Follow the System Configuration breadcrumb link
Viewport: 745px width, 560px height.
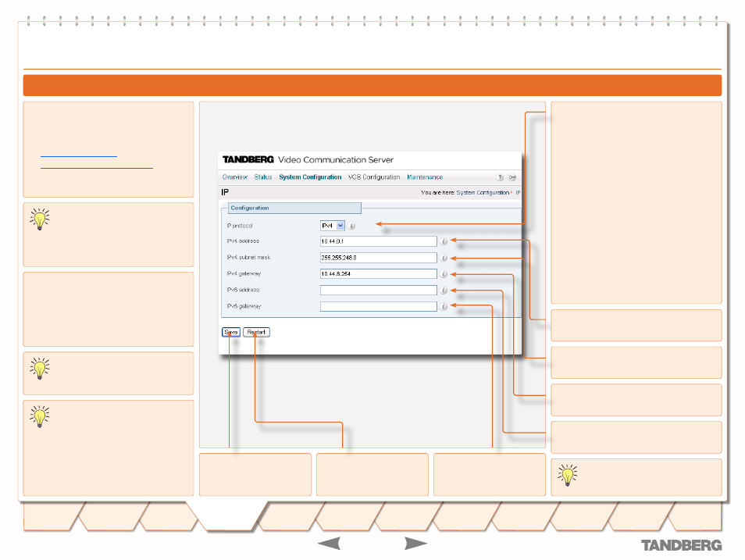(x=483, y=193)
